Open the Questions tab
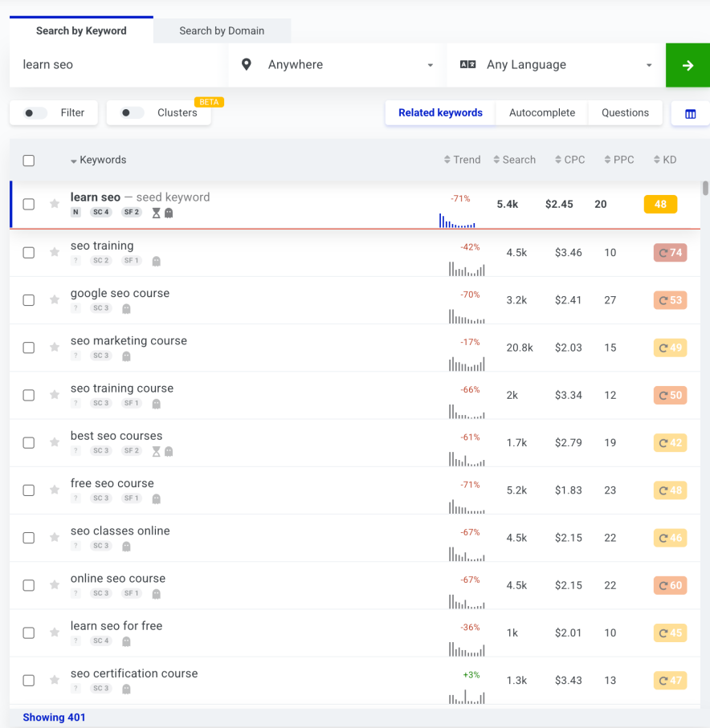 [625, 112]
